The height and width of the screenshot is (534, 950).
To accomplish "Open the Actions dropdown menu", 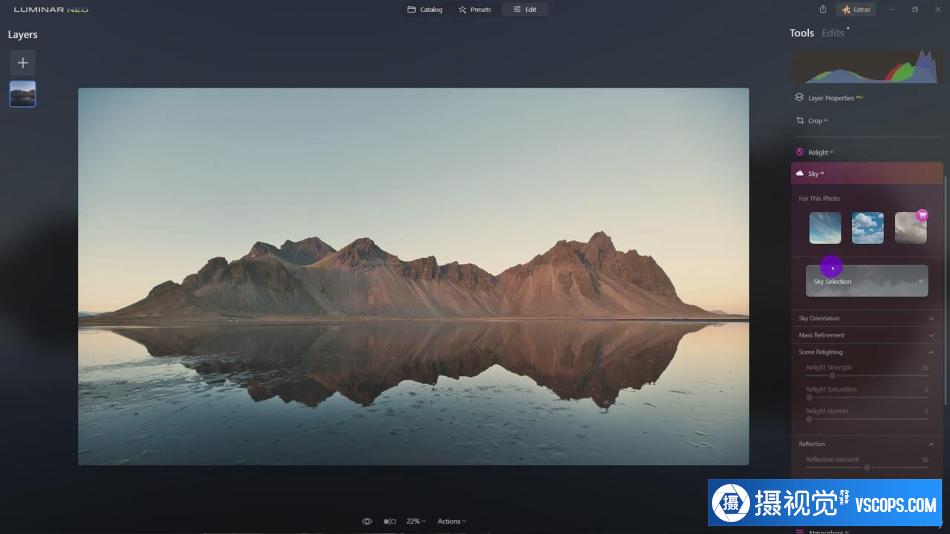I will click(451, 521).
